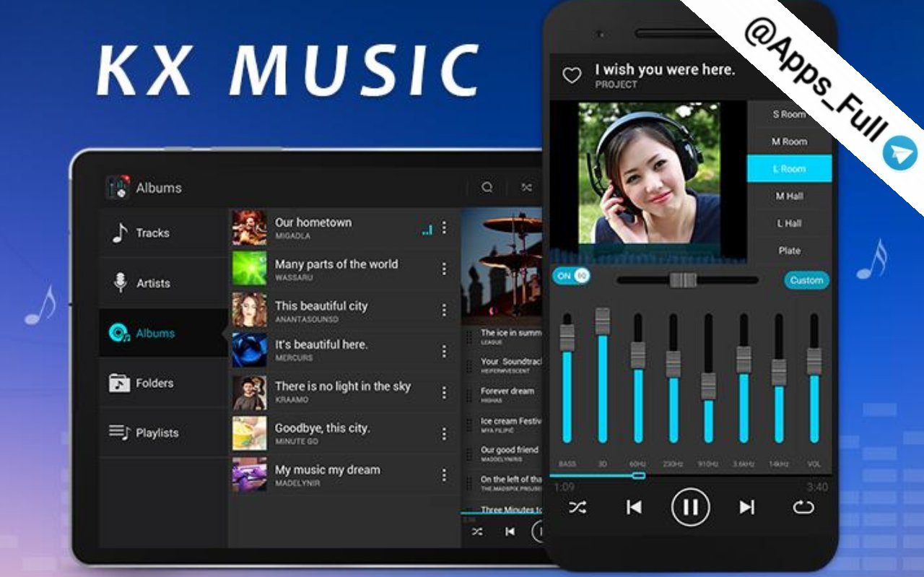Tap the drag handle next to Your Soundtrack
924x577 pixels.
[x=469, y=365]
